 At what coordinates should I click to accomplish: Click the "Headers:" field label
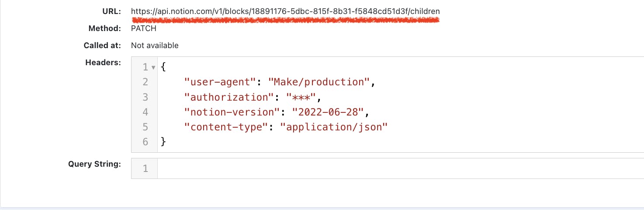click(103, 63)
